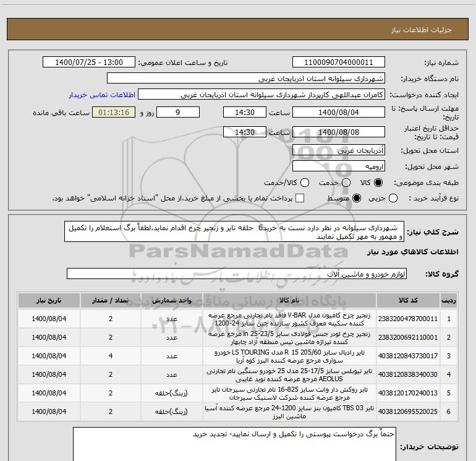Click the remaining days field showing 9

(178, 112)
